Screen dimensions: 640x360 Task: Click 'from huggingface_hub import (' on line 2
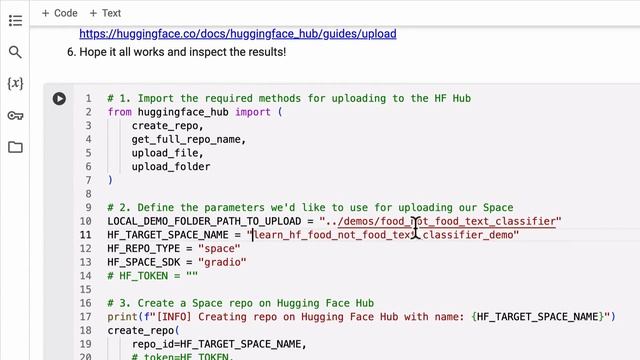tap(195, 112)
